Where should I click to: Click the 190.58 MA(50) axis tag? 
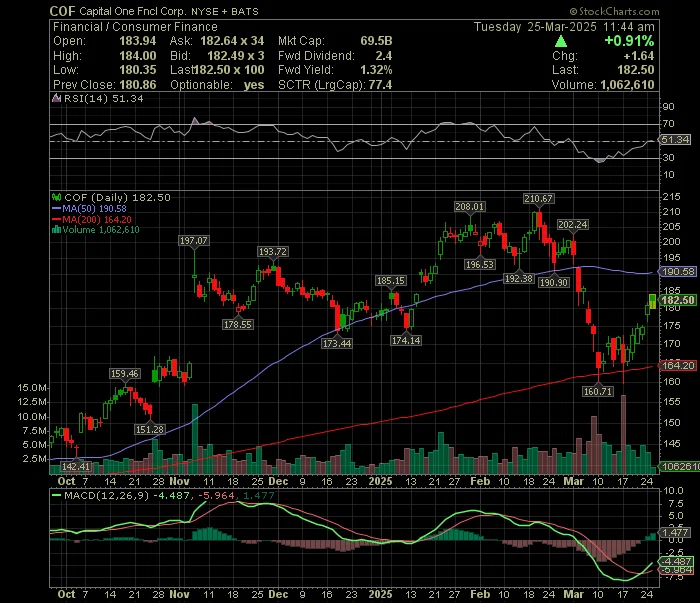click(x=678, y=271)
